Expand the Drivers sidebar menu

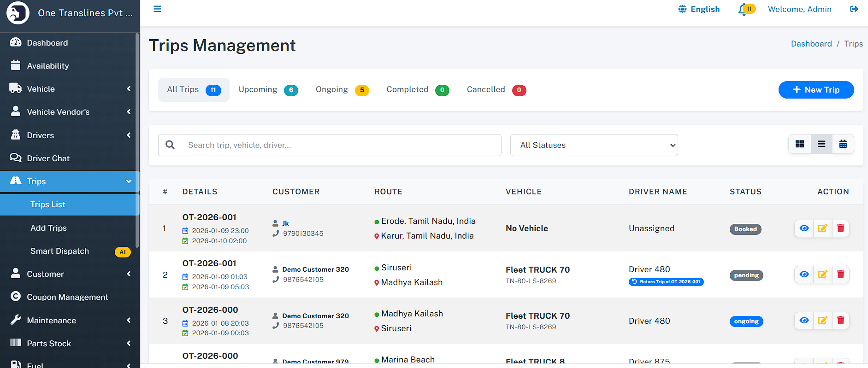pos(69,135)
